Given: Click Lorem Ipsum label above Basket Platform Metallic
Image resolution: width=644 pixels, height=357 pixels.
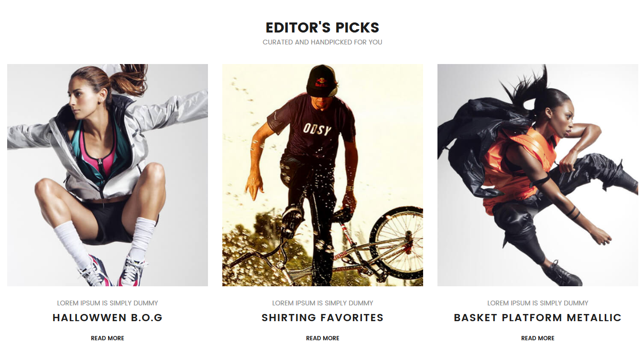Looking at the screenshot, I should 538,303.
